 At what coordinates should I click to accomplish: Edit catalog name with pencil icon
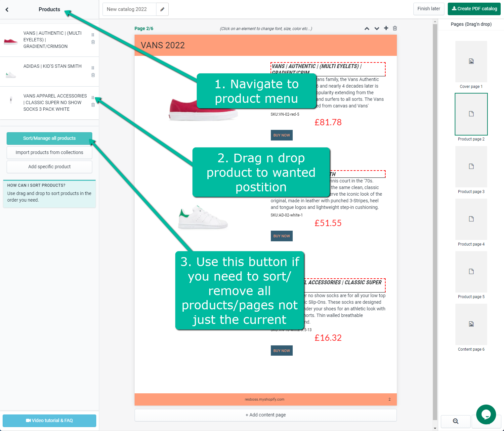(x=162, y=9)
